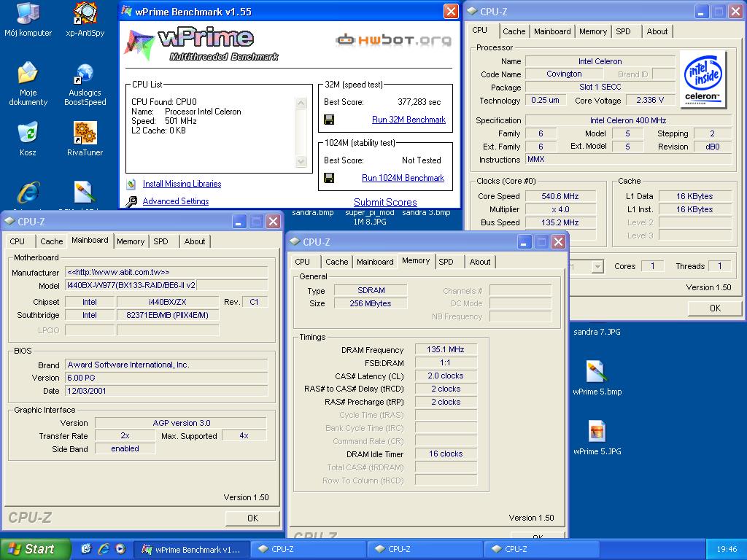Launch Windows Media Player from quick launch

point(120,549)
